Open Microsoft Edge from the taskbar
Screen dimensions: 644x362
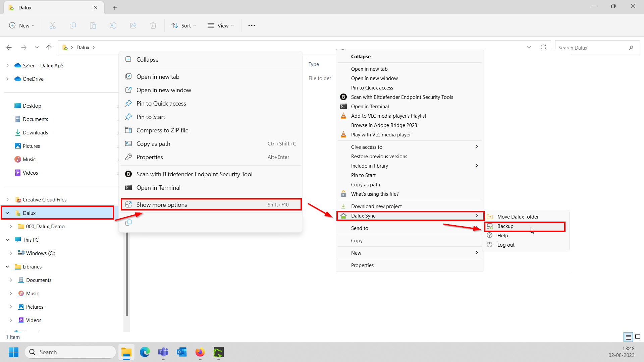click(145, 352)
